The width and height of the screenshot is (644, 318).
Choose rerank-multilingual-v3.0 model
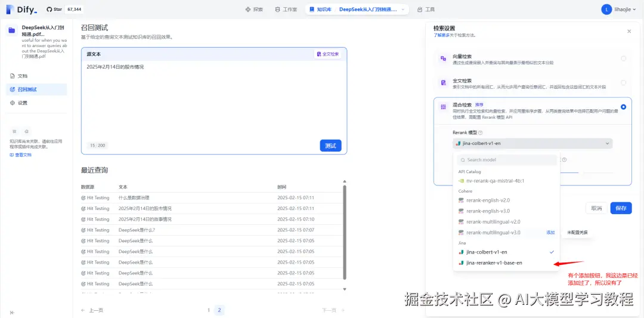(506, 233)
